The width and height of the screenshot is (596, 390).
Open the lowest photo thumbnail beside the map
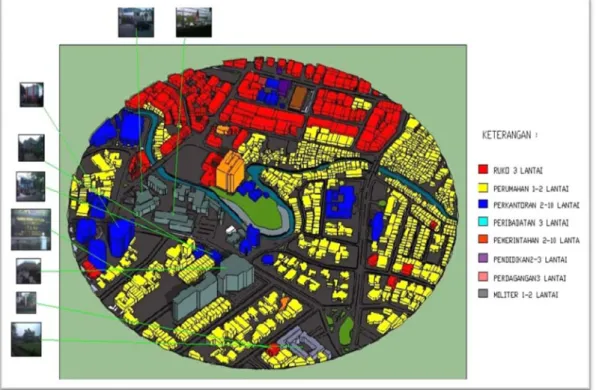coord(26,339)
